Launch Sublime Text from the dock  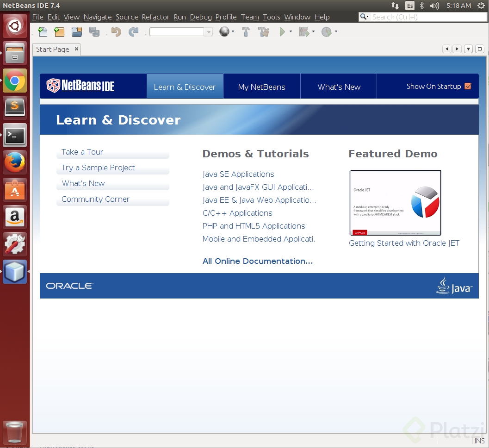point(15,108)
